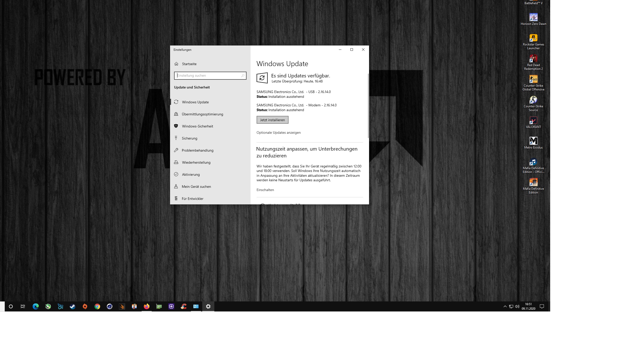Click the Einschalten link
This screenshot has height=362, width=644.
(x=265, y=190)
